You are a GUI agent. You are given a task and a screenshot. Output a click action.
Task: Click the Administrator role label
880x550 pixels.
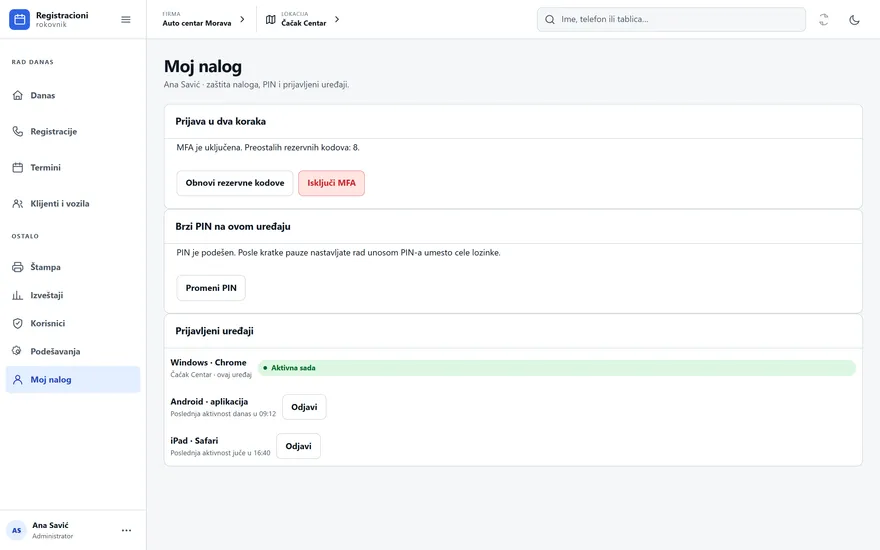[53, 536]
